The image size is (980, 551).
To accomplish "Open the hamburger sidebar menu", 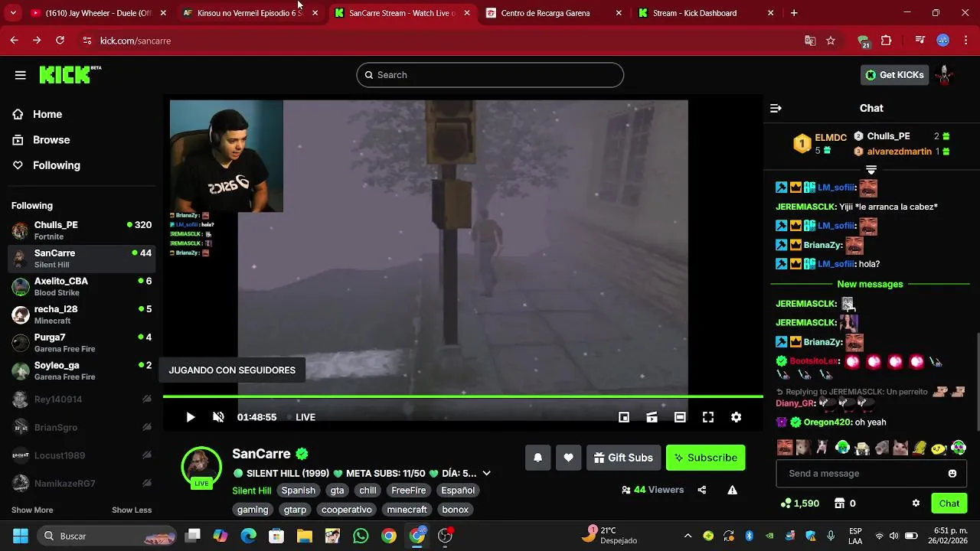I will tap(21, 75).
